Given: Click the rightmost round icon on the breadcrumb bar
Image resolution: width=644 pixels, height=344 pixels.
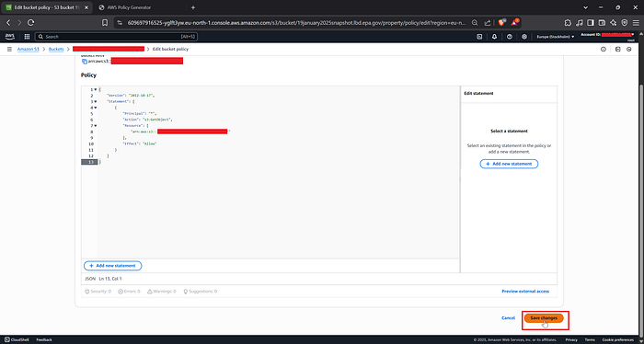Looking at the screenshot, I should click(x=628, y=50).
